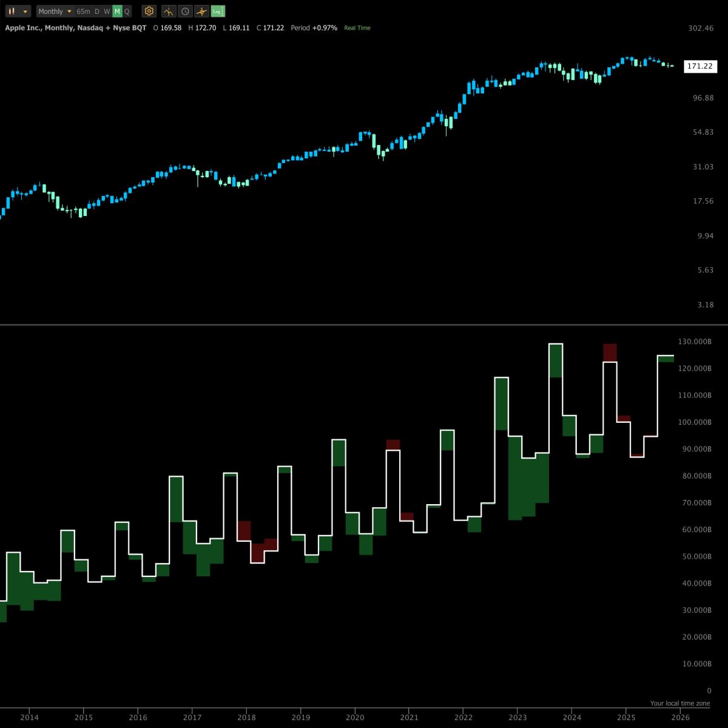The width and height of the screenshot is (728, 728).
Task: Click the Your local time zone link
Action: tap(679, 703)
